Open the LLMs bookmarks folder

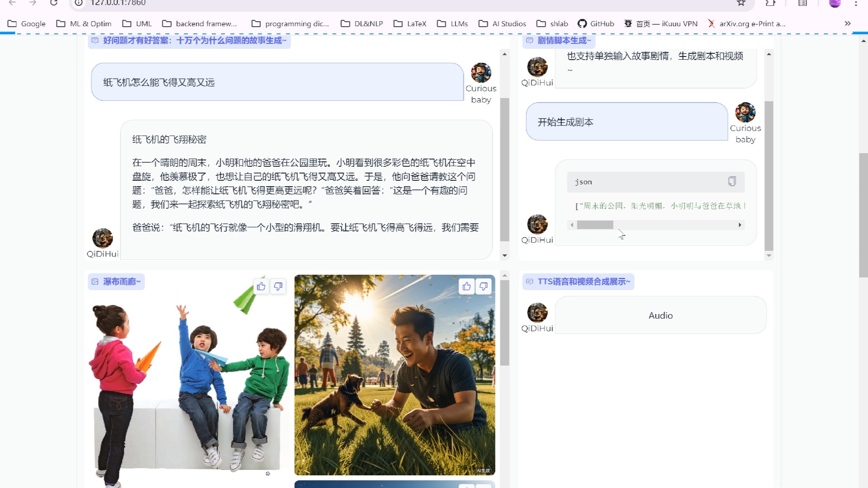click(x=453, y=23)
